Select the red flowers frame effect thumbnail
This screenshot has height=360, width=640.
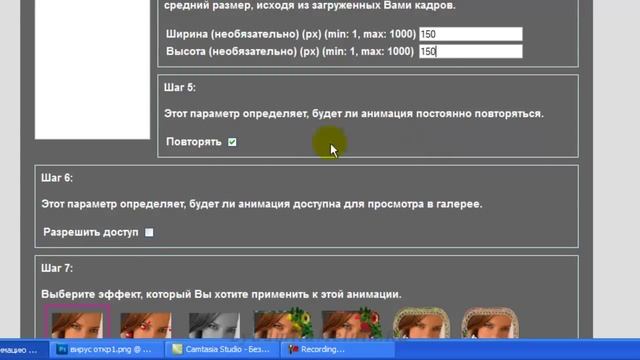tap(352, 323)
